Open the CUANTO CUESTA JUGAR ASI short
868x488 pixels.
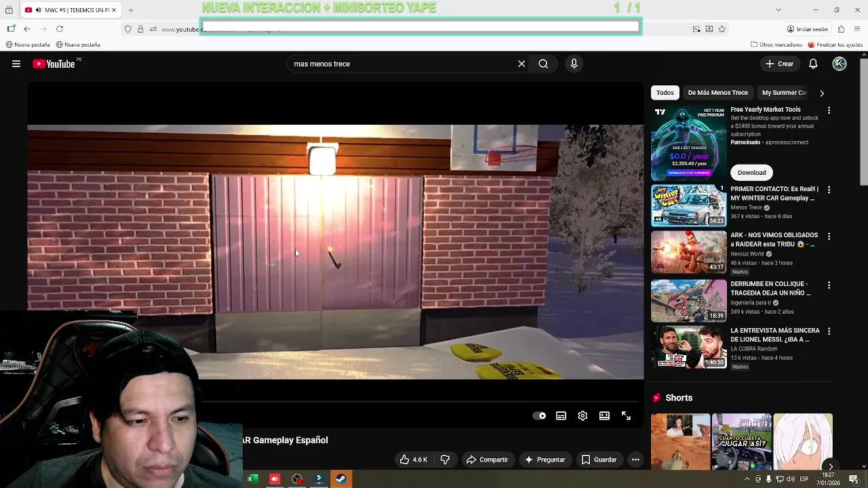pos(741,442)
